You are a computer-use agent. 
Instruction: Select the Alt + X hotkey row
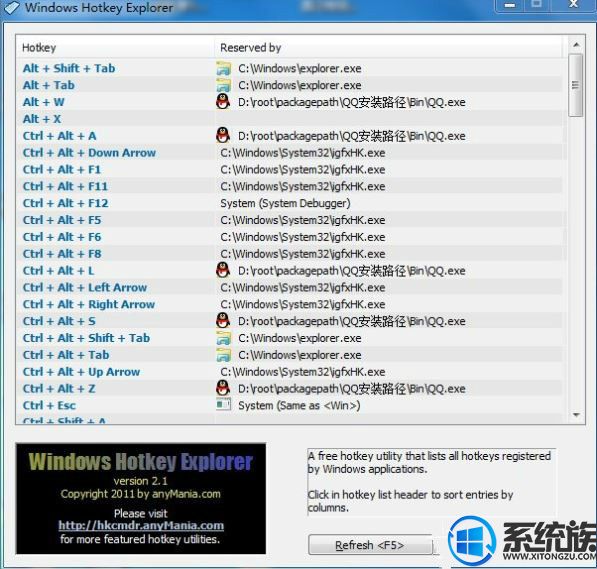click(289, 119)
